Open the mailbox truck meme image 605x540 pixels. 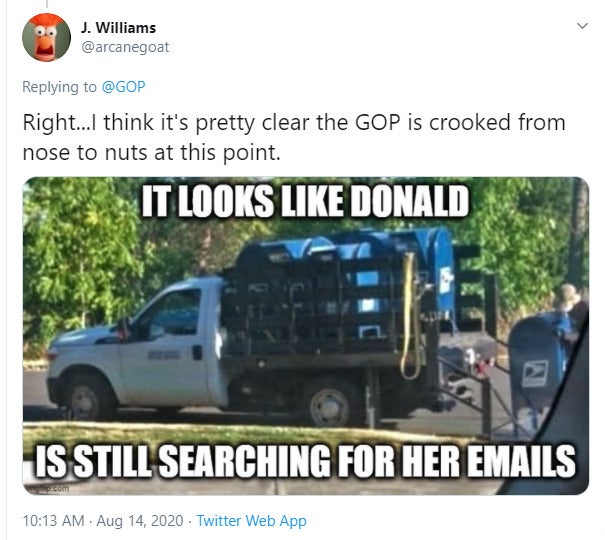(306, 336)
